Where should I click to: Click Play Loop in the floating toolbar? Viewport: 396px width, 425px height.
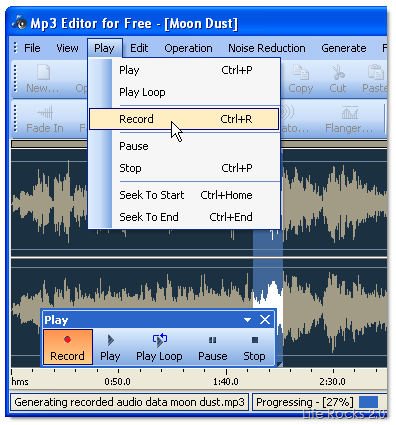pyautogui.click(x=159, y=347)
